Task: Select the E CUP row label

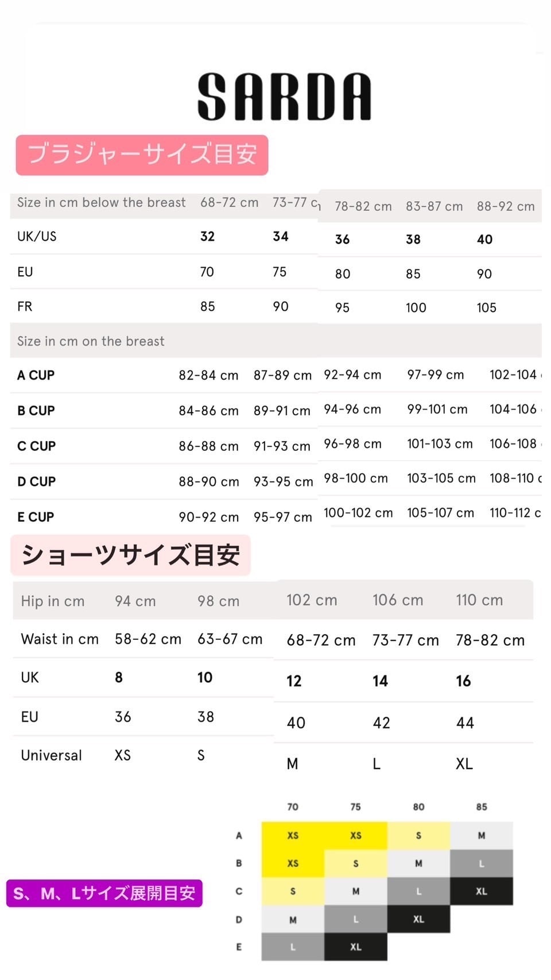Action: pyautogui.click(x=36, y=517)
